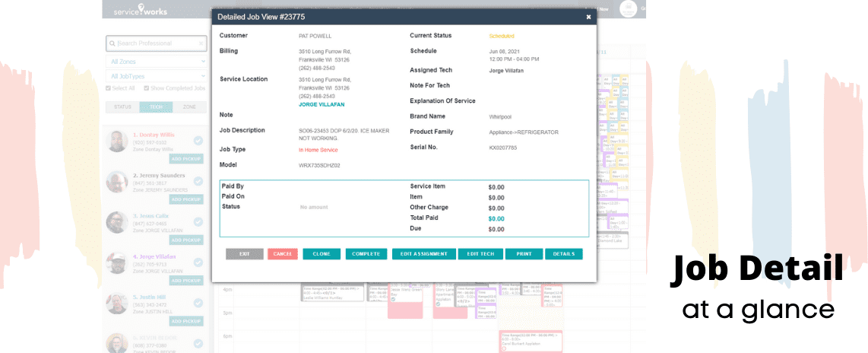Switch to the STATUS tab
This screenshot has width=868, height=353.
click(x=122, y=107)
